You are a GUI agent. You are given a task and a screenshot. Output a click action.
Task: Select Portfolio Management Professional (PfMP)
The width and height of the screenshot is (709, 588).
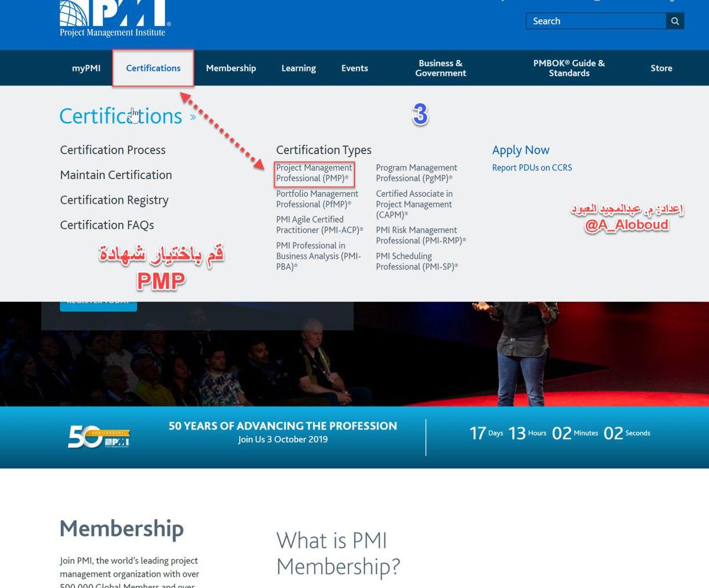click(317, 199)
